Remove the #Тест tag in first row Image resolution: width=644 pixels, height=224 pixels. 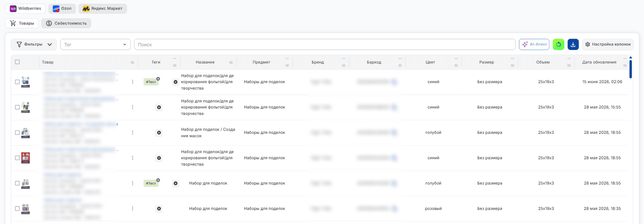158,78
